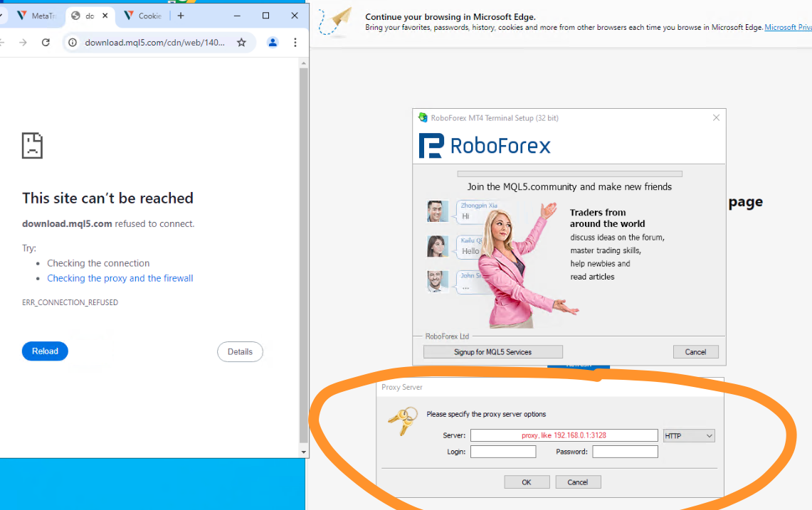Image resolution: width=812 pixels, height=510 pixels.
Task: Click John avatar thumbnail
Action: tap(438, 281)
